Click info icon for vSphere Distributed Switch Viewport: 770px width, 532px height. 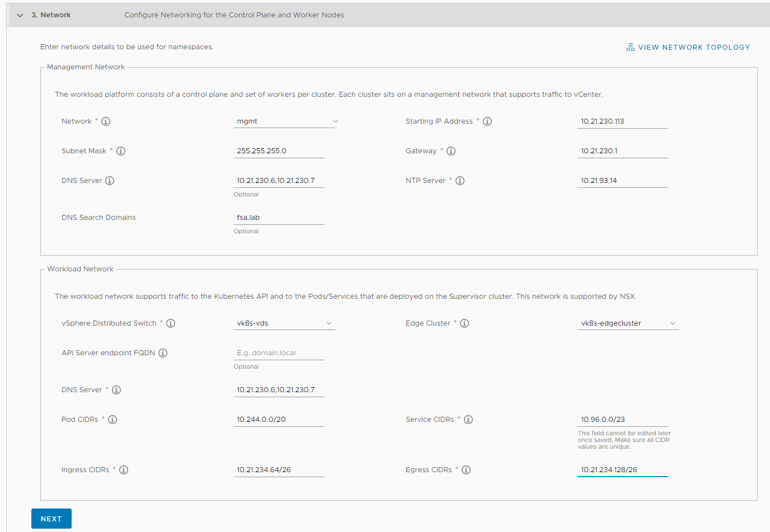171,323
